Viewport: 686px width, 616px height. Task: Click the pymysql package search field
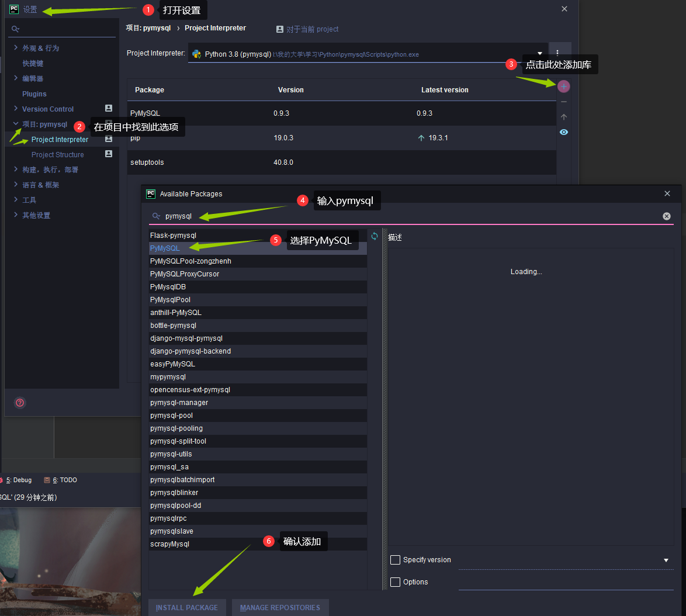(x=411, y=216)
